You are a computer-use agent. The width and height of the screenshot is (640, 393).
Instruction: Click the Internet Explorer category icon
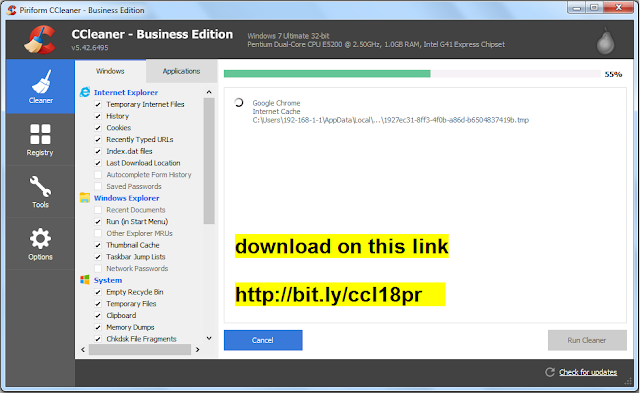(x=85, y=92)
